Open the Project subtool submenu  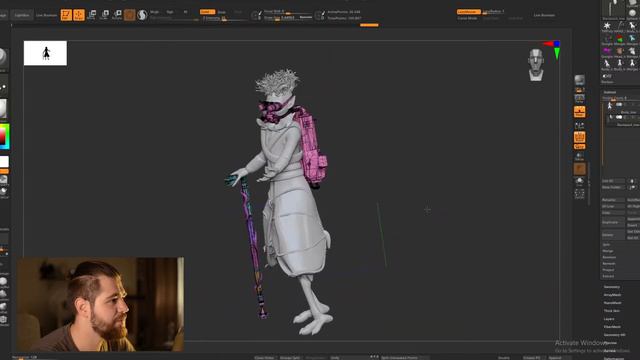coord(608,270)
